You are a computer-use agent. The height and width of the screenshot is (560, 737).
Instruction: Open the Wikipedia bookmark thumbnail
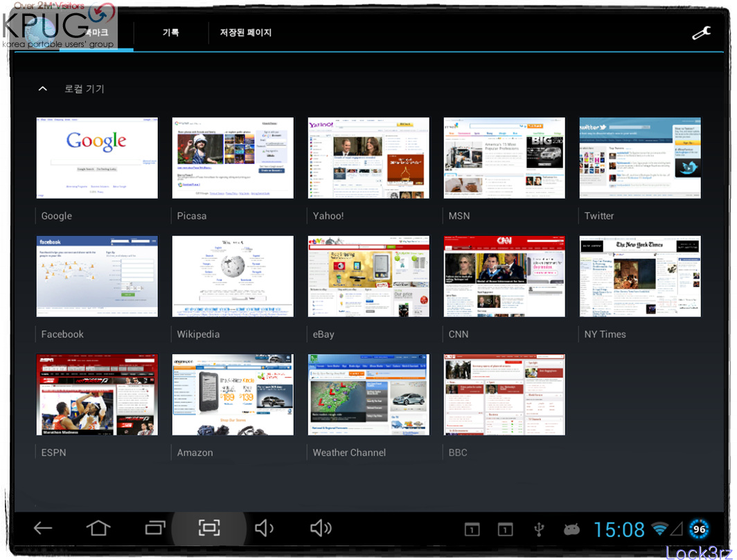tap(233, 276)
